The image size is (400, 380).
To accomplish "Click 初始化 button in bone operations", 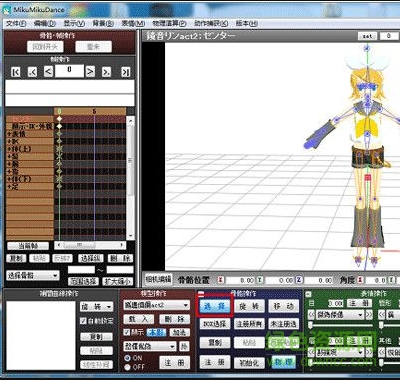I will click(249, 362).
